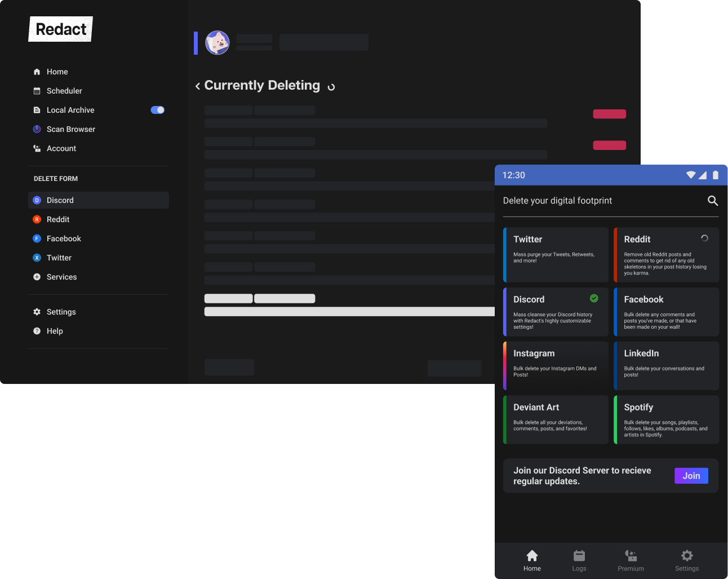The height and width of the screenshot is (579, 728).
Task: Click the first red button in the list
Action: coord(610,114)
